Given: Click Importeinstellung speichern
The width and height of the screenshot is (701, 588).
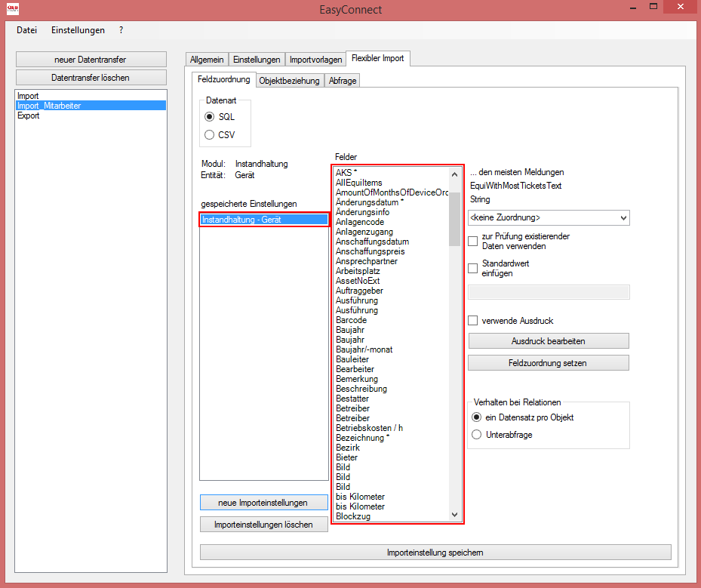Looking at the screenshot, I should click(x=435, y=552).
